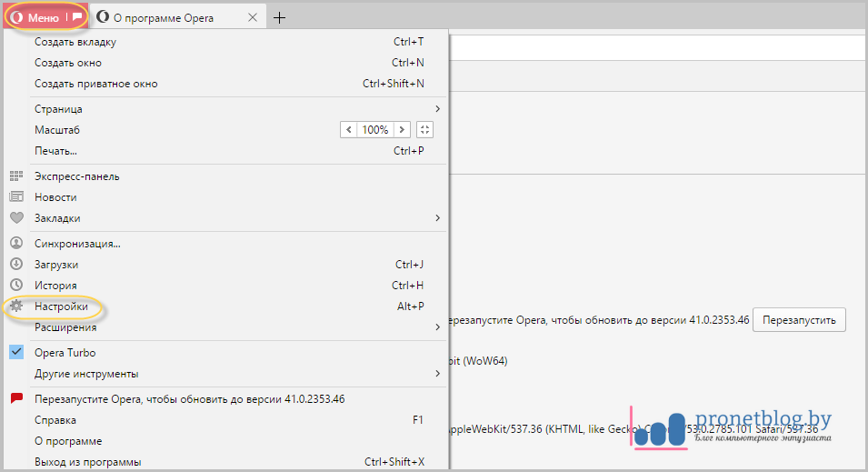Switch to 'О программе Opera' tab
Image resolution: width=868 pixels, height=472 pixels.
[178, 17]
